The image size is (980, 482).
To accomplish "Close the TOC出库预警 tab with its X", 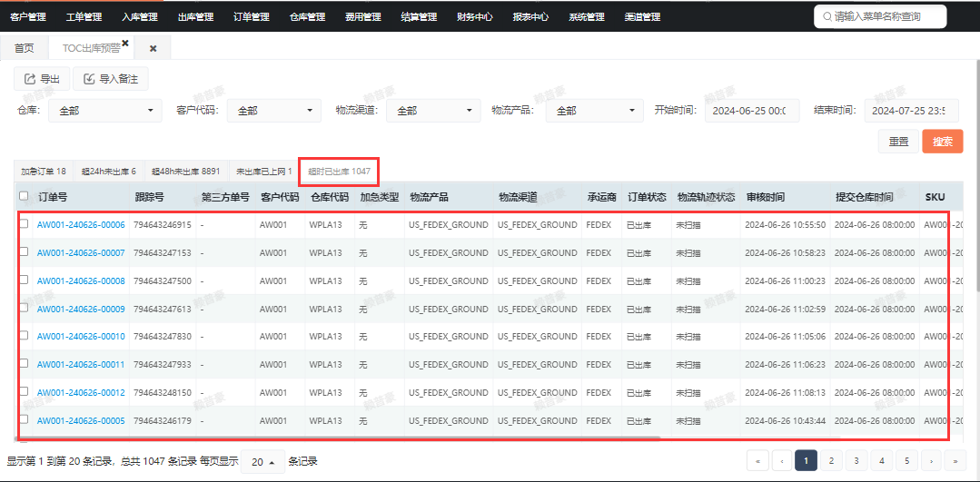I will [125, 43].
